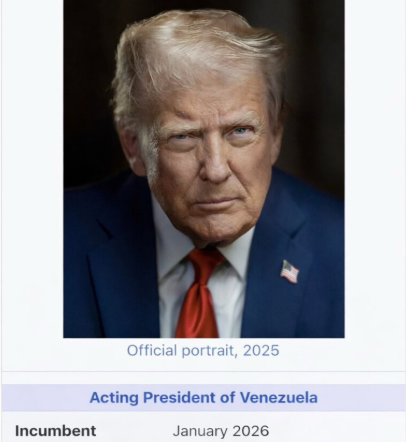Click the lavender header bar beside the title
The width and height of the screenshot is (406, 442).
(x=43, y=397)
